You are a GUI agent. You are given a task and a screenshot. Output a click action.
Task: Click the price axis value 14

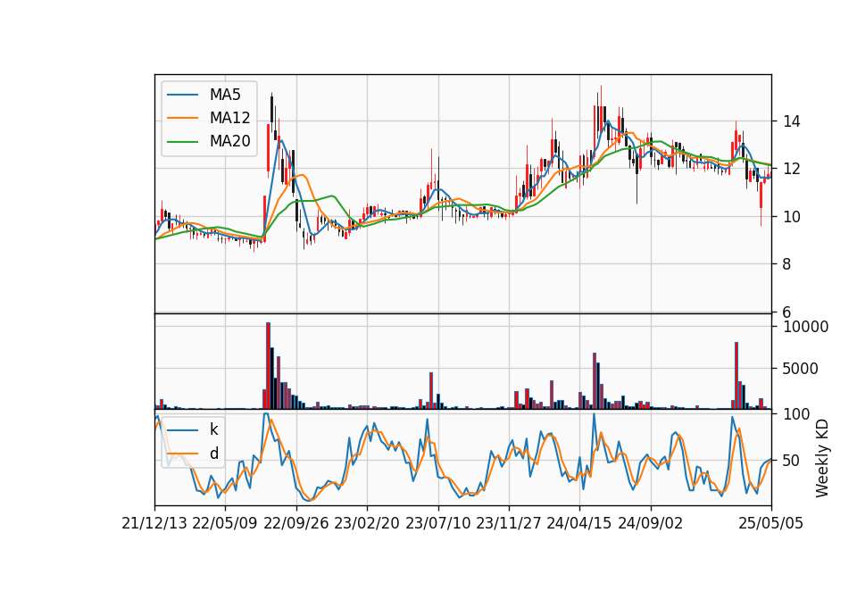point(792,121)
